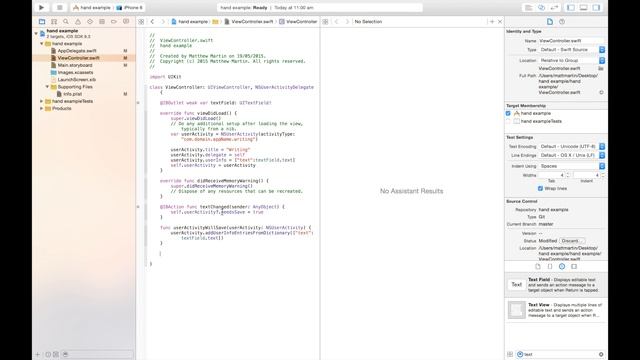Add new file with navigator plus button

tap(38, 354)
